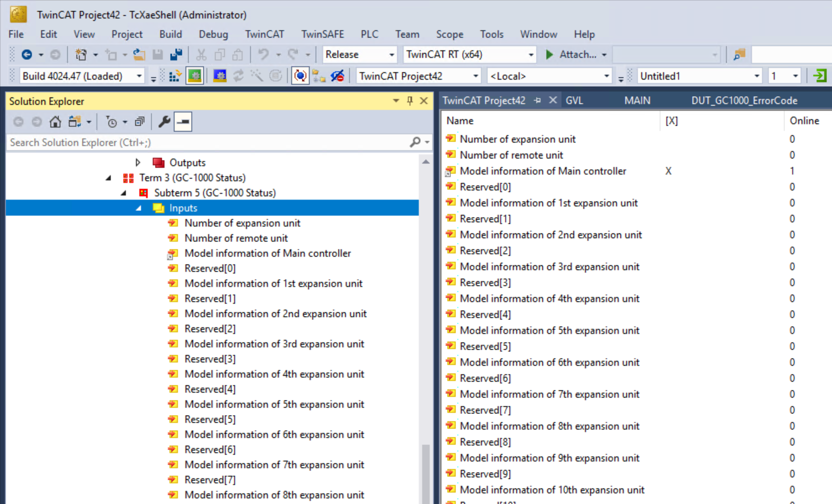This screenshot has width=832, height=504.
Task: Click the Navigate Backward arrow in the main toolbar
Action: [x=26, y=54]
